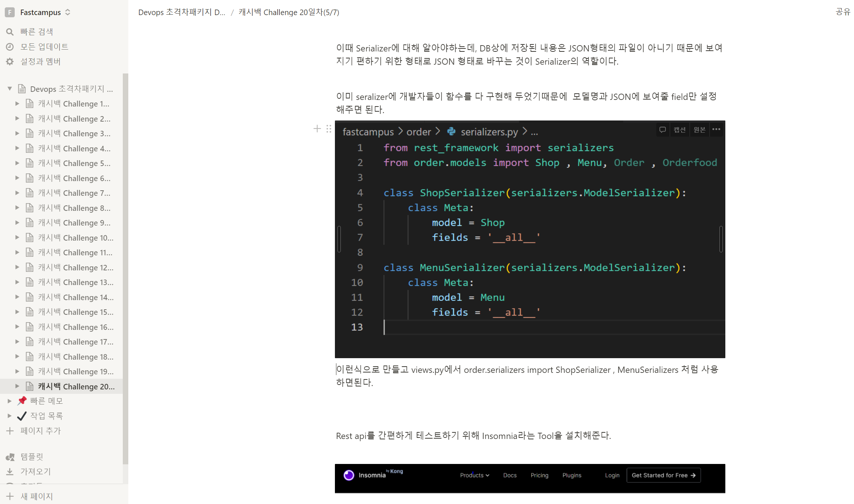Expand the 빠른 메모 page toggle

coord(10,401)
